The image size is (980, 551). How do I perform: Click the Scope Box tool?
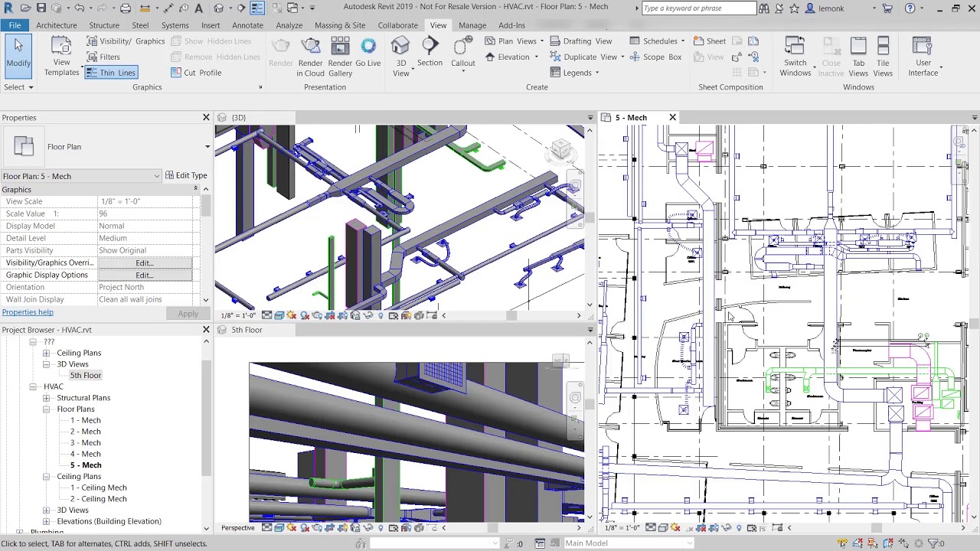click(x=655, y=57)
